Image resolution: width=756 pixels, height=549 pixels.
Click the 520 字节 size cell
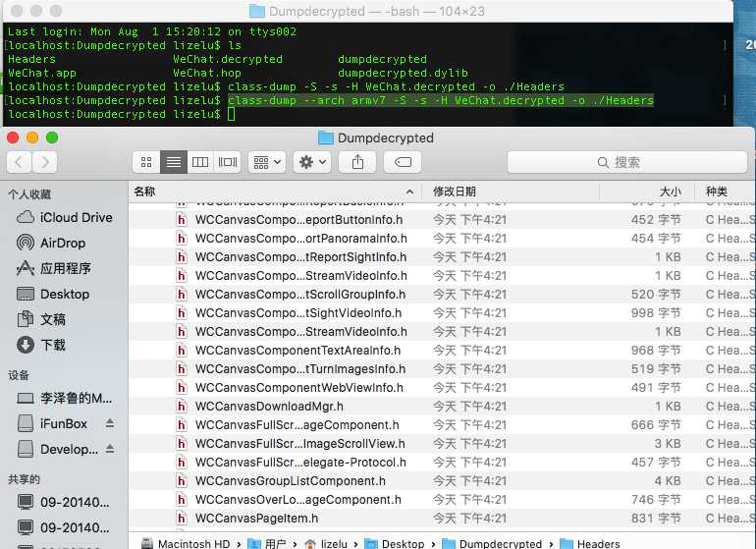click(656, 295)
